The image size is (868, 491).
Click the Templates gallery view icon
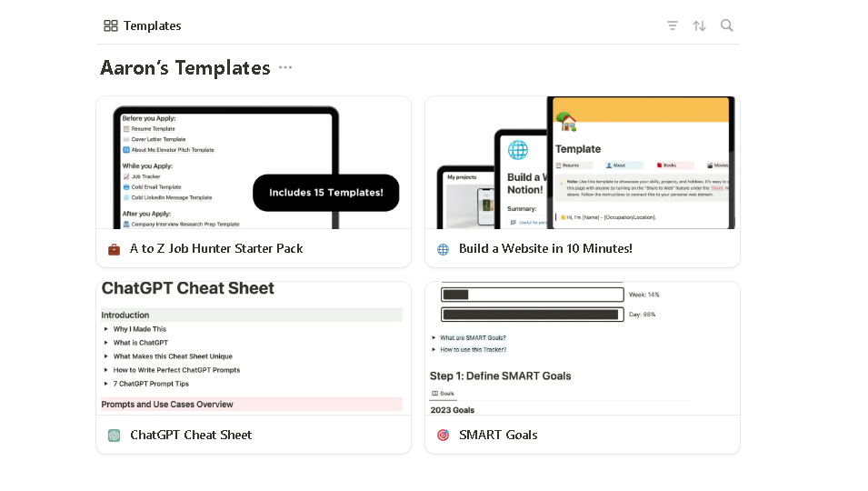(111, 25)
